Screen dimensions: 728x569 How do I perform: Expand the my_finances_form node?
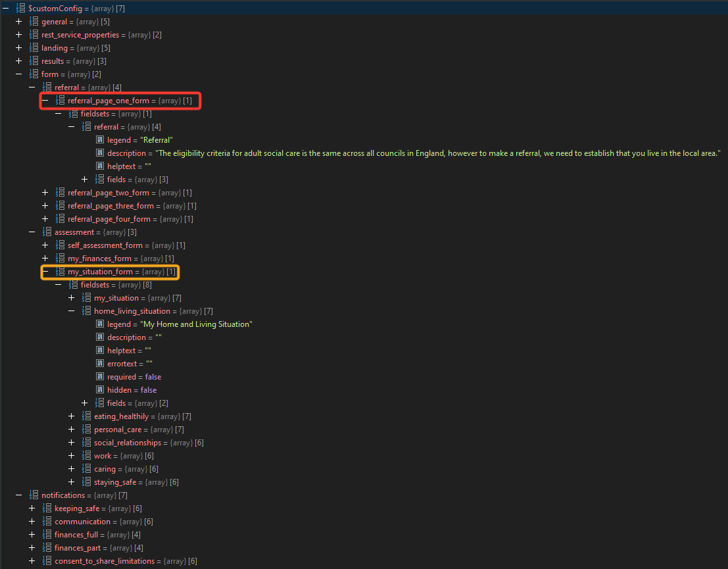point(45,259)
